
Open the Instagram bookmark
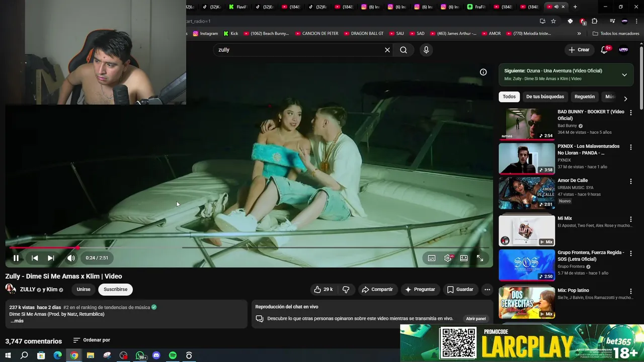(205, 34)
